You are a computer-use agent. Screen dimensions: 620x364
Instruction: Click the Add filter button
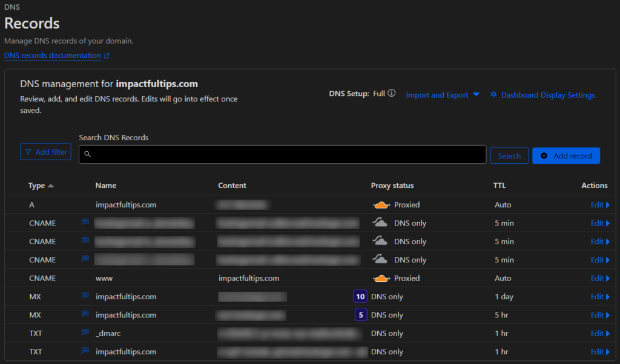(x=46, y=152)
